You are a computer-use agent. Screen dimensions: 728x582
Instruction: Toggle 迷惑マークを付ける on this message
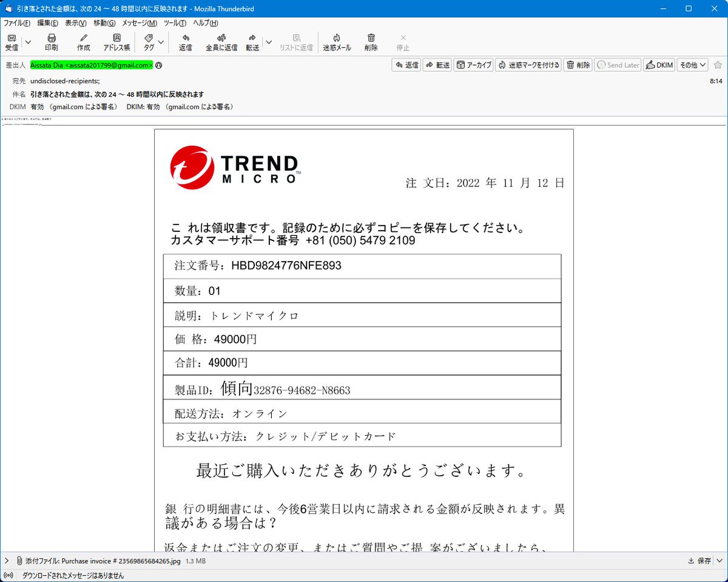tap(528, 64)
